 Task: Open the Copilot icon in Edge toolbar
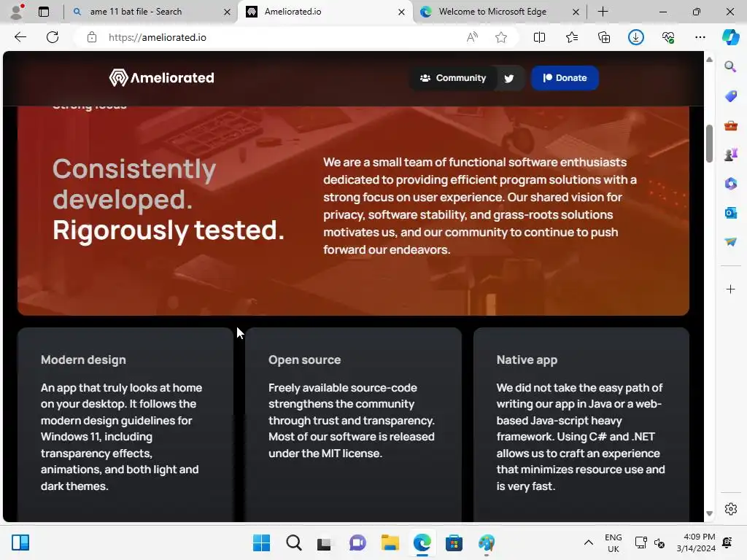click(730, 37)
